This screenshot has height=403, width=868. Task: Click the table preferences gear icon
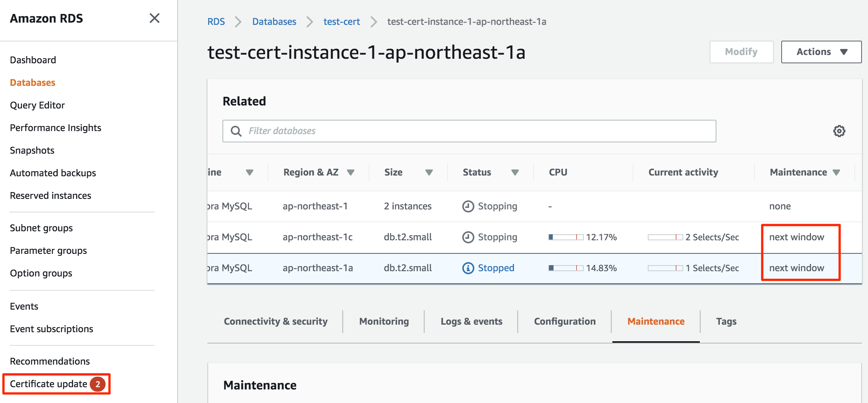[839, 131]
